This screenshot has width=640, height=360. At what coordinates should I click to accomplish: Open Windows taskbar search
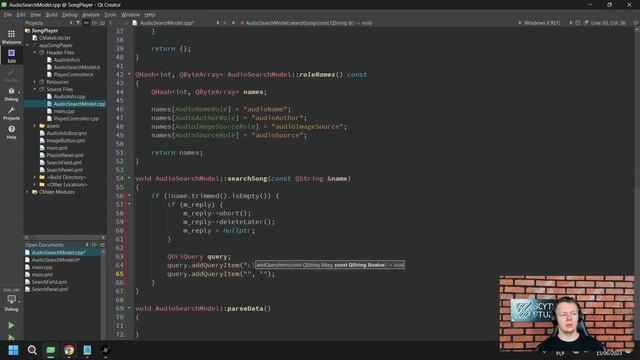click(x=32, y=350)
